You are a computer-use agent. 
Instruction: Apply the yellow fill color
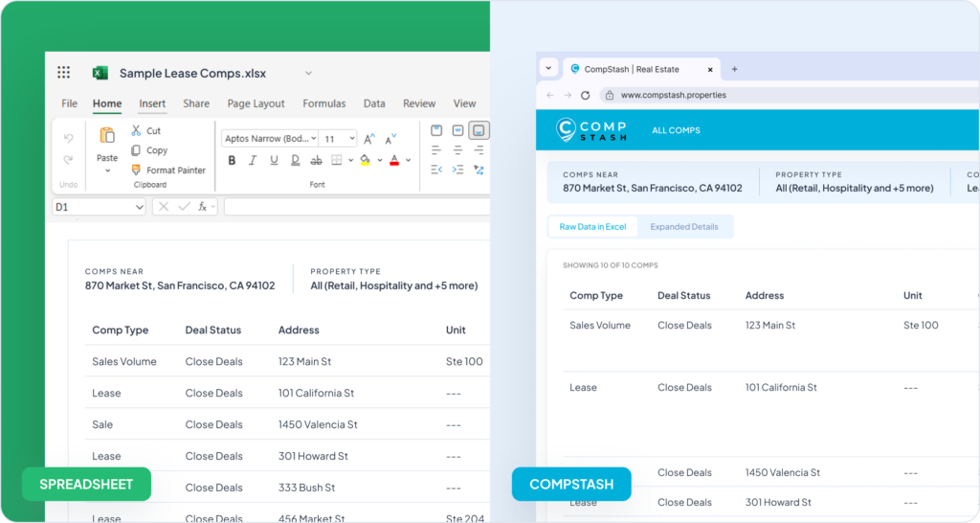[365, 161]
